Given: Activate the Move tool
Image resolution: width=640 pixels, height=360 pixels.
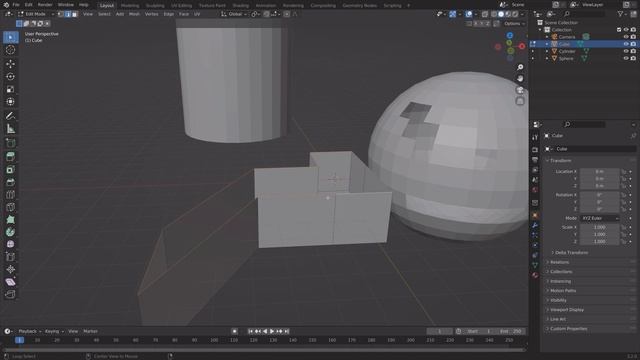Looking at the screenshot, I should click(x=11, y=64).
